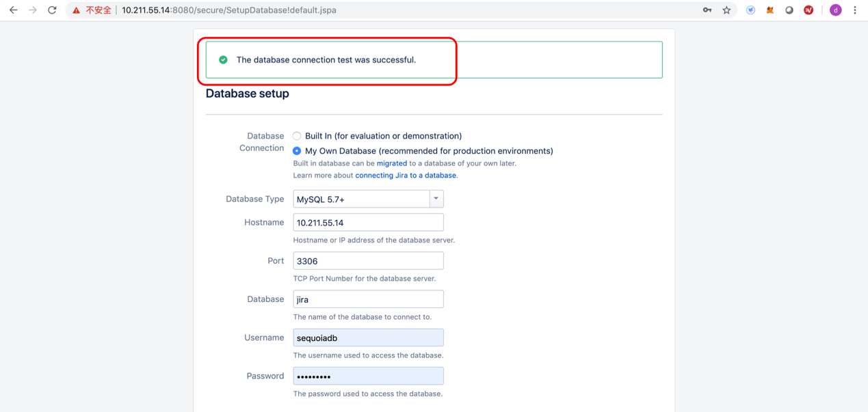
Task: Select Built In database radio button
Action: 297,136
